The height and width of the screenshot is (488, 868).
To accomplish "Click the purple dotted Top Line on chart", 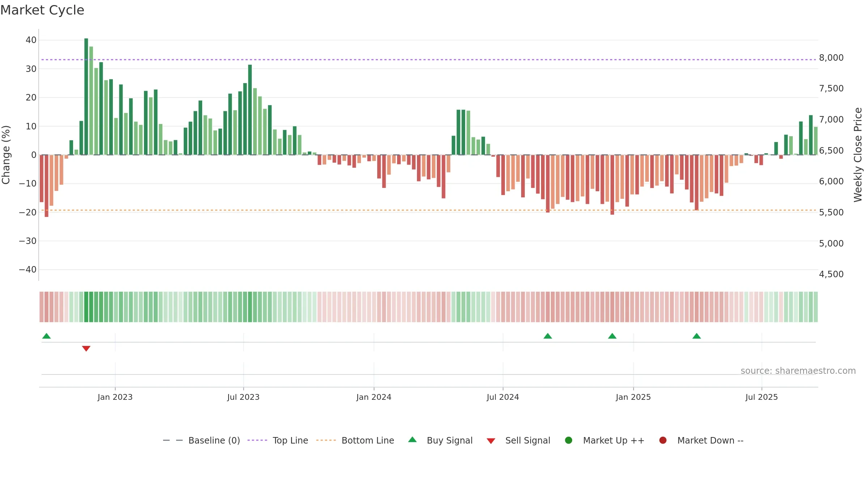I will pos(429,60).
